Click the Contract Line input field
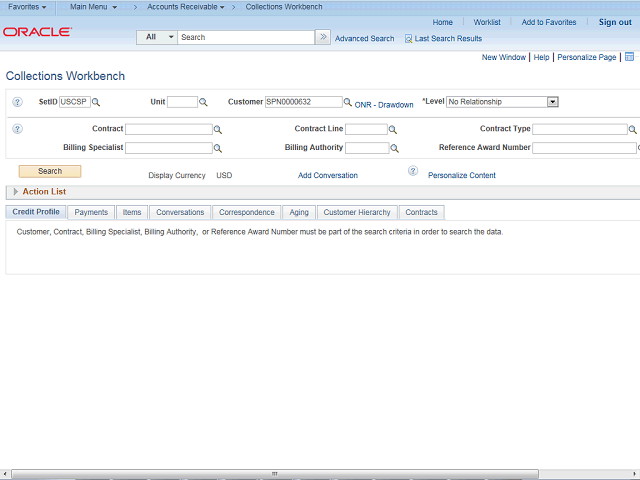The width and height of the screenshot is (640, 480). pyautogui.click(x=366, y=129)
